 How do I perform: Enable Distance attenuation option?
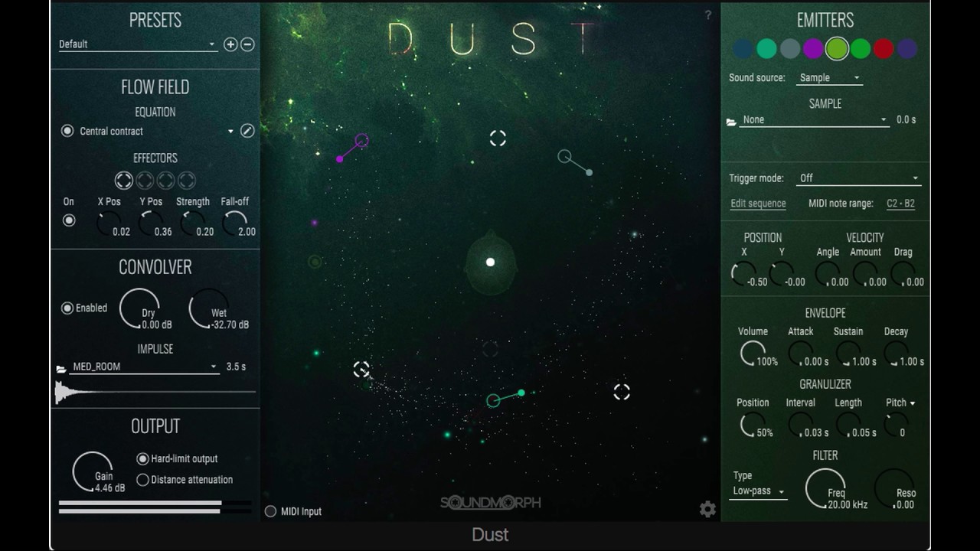[x=142, y=480]
